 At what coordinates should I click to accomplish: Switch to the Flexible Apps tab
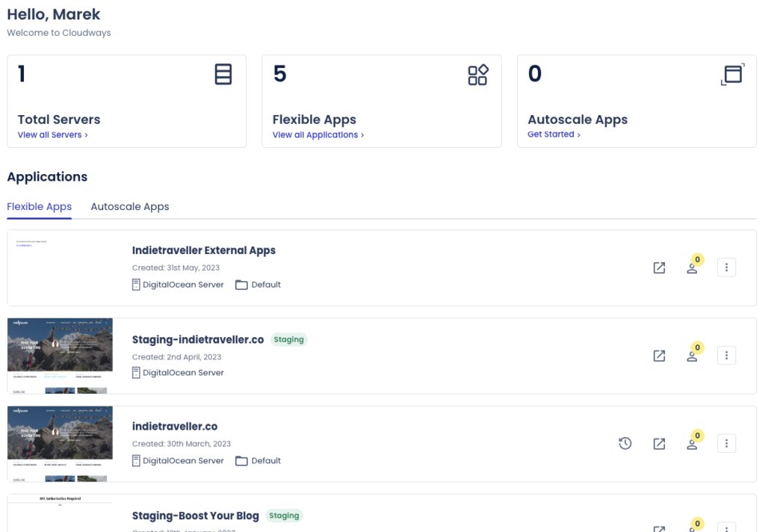[x=39, y=206]
